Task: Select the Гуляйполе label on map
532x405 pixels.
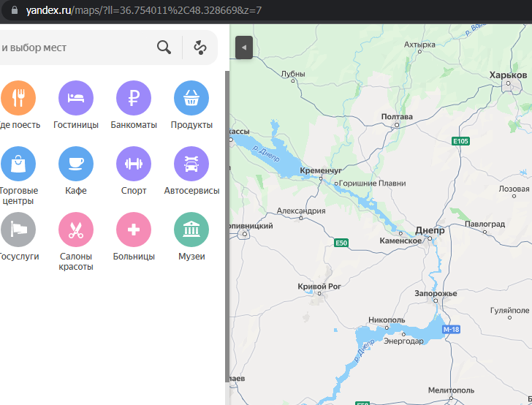Action: coord(509,310)
